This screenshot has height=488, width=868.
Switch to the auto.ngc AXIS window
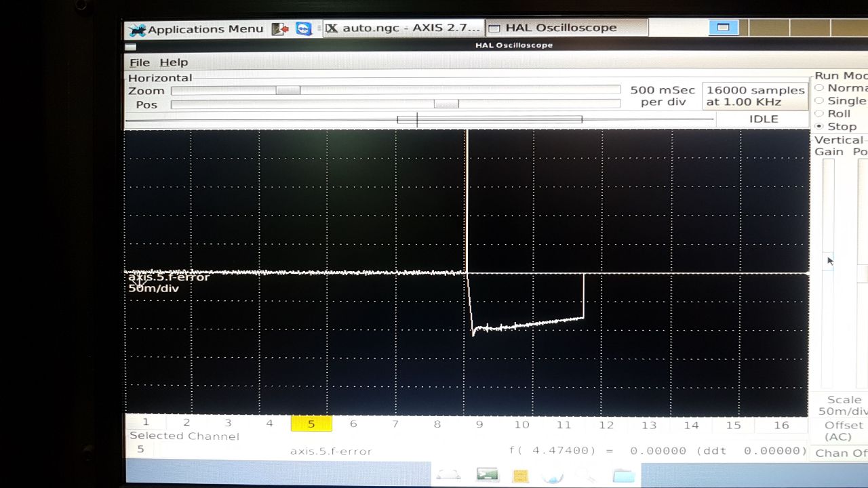pos(404,28)
